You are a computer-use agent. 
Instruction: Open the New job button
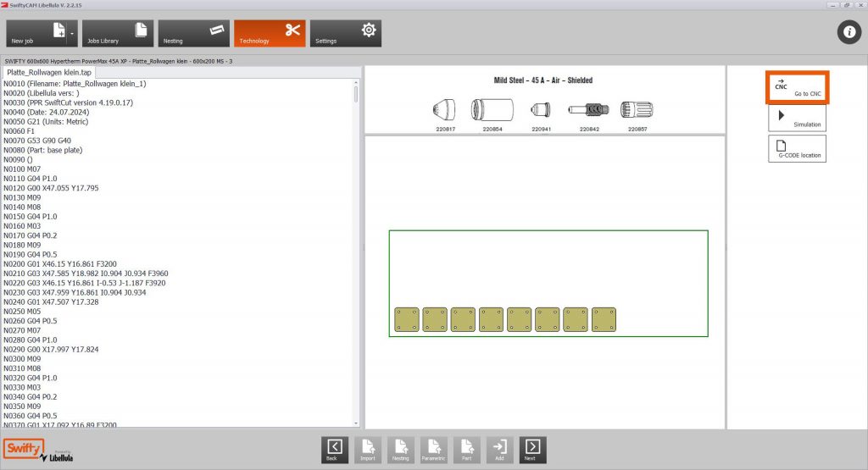(36, 33)
